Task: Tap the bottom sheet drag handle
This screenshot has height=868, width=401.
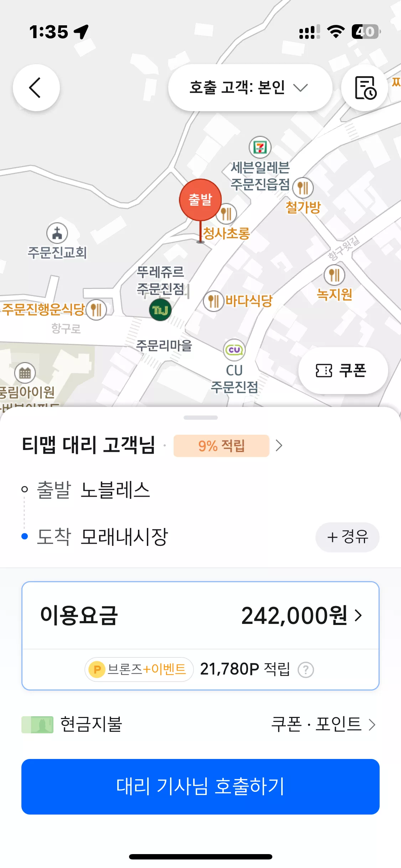Action: [200, 417]
